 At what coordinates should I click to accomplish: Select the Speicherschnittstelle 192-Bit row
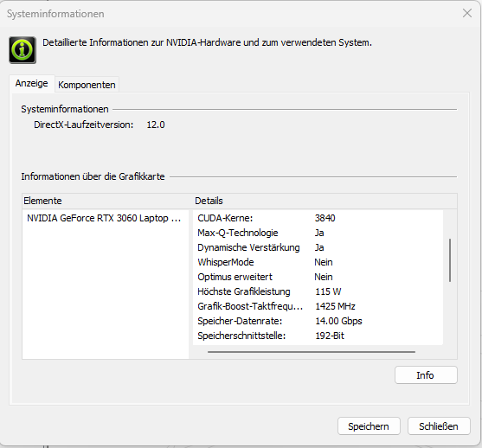click(318, 336)
